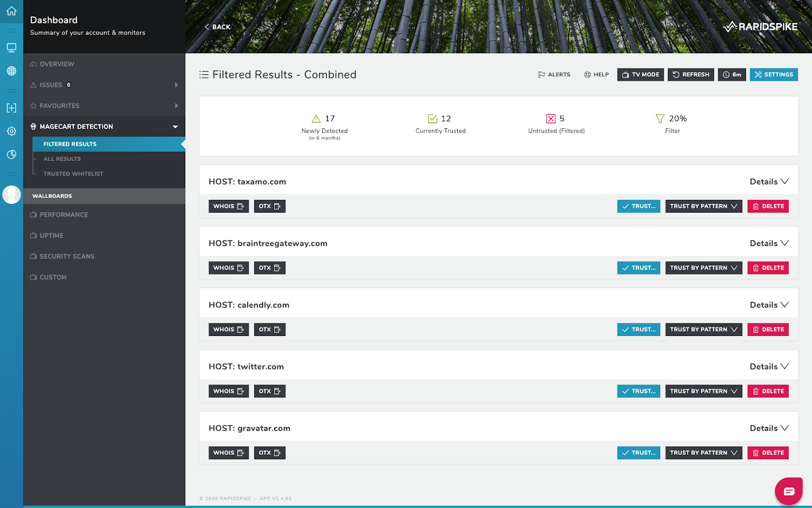Open Trust By Pattern dropdown for gravatar.com
This screenshot has height=508, width=812.
[703, 453]
